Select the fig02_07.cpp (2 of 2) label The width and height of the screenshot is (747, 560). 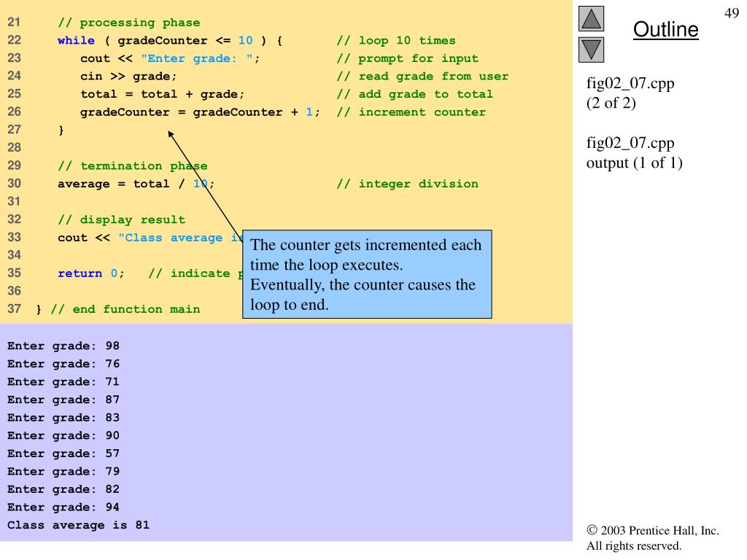630,93
